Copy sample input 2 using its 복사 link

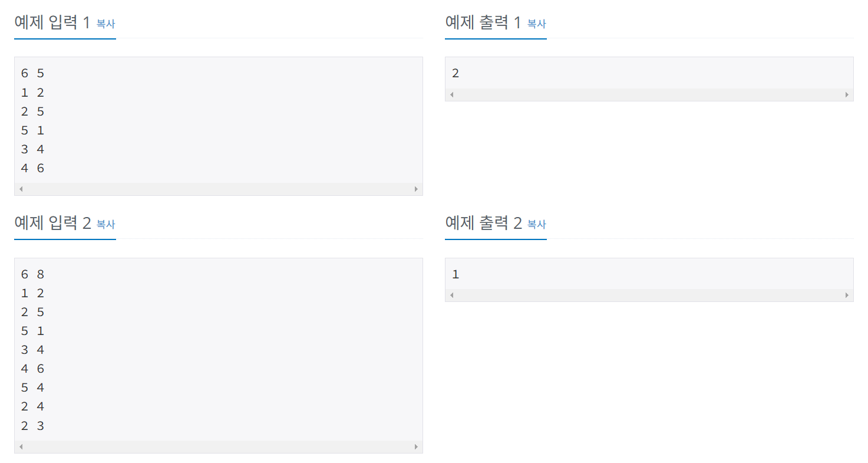(x=105, y=225)
